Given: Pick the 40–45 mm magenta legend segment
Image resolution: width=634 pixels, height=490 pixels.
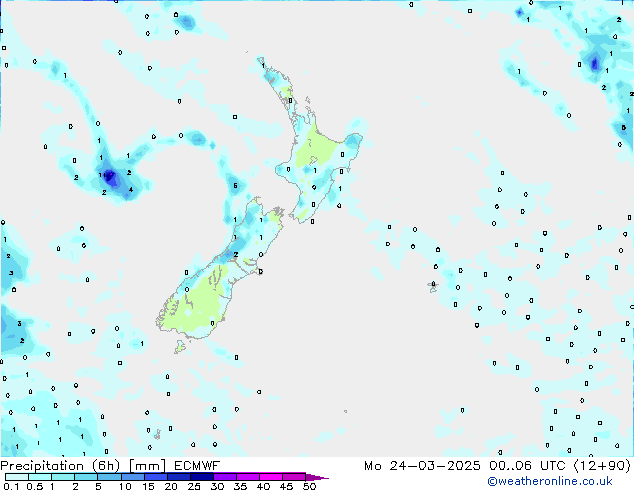Looking at the screenshot, I should pyautogui.click(x=275, y=477).
